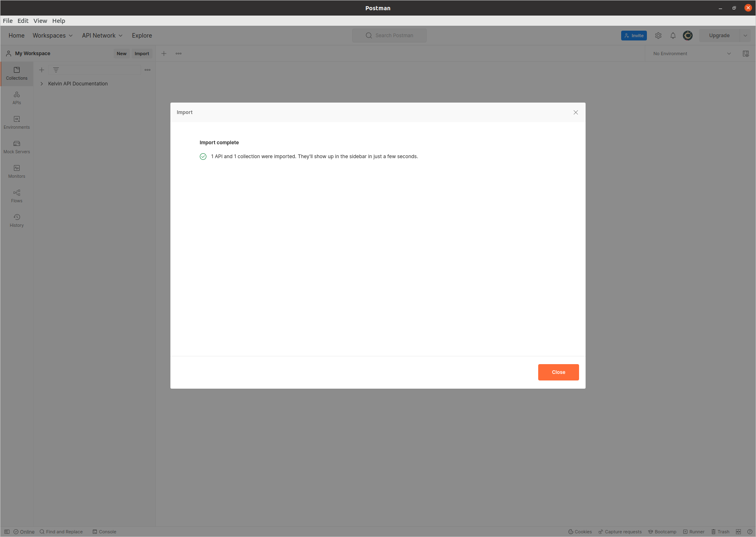Select the Collections panel icon

click(x=16, y=74)
